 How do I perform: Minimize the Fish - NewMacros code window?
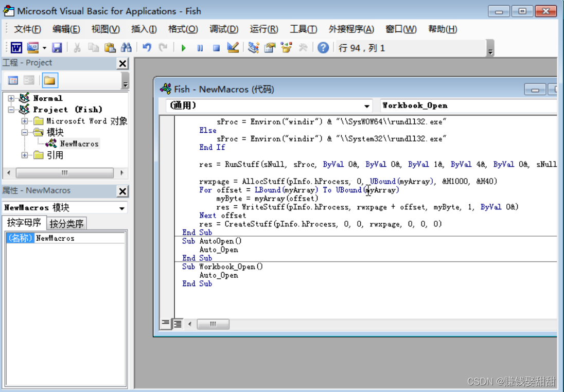click(535, 90)
